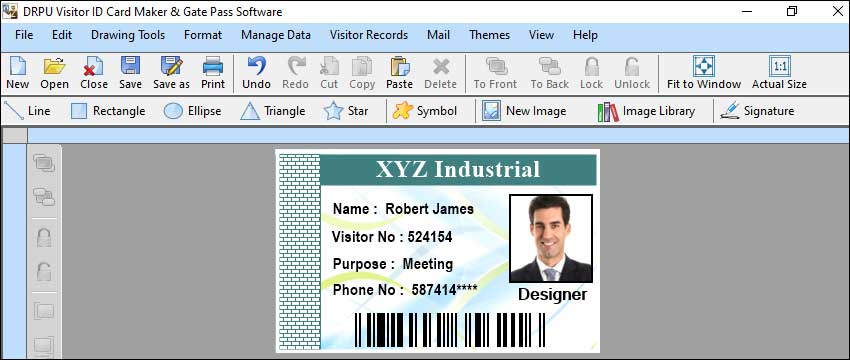Image resolution: width=850 pixels, height=360 pixels.
Task: Fit the card to window
Action: point(704,73)
